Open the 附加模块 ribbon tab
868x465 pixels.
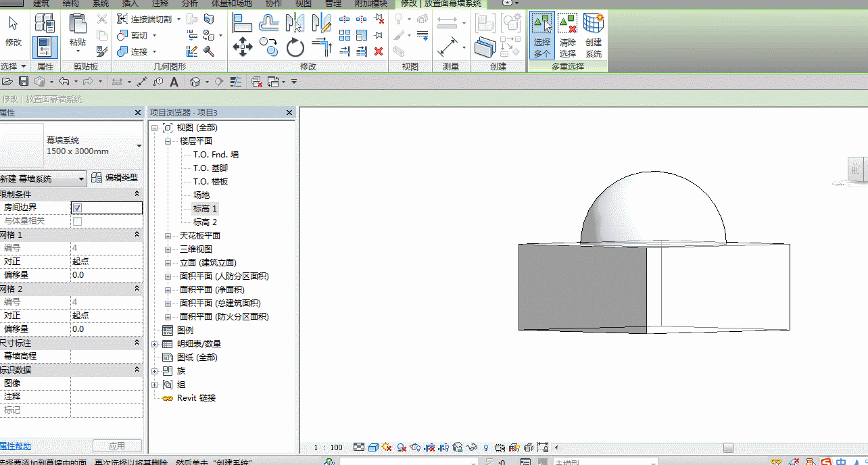tap(370, 3)
